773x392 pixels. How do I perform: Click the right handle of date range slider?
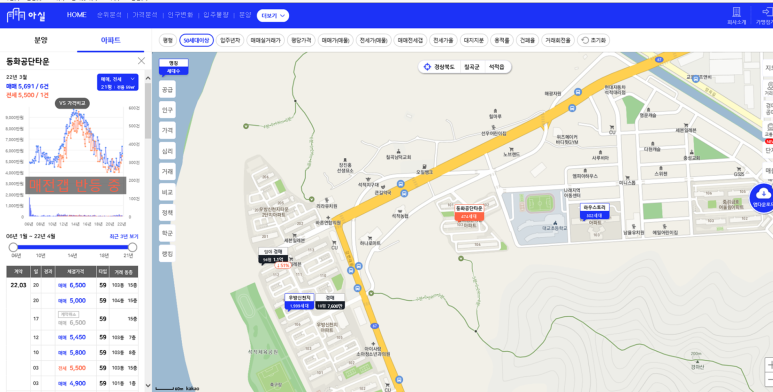point(132,247)
